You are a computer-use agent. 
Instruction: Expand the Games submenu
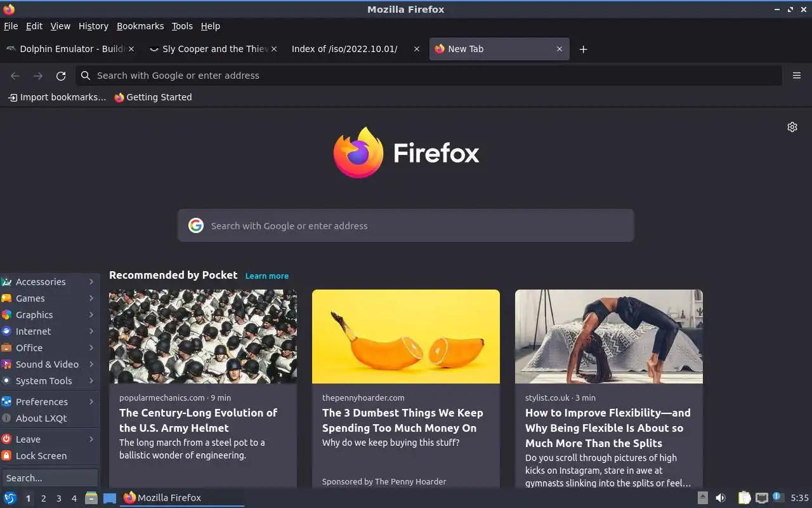point(49,298)
